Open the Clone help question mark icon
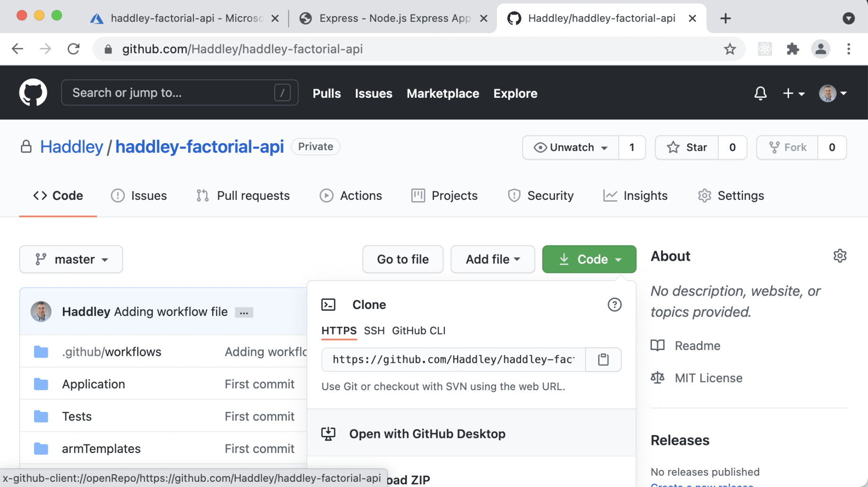 (x=614, y=305)
